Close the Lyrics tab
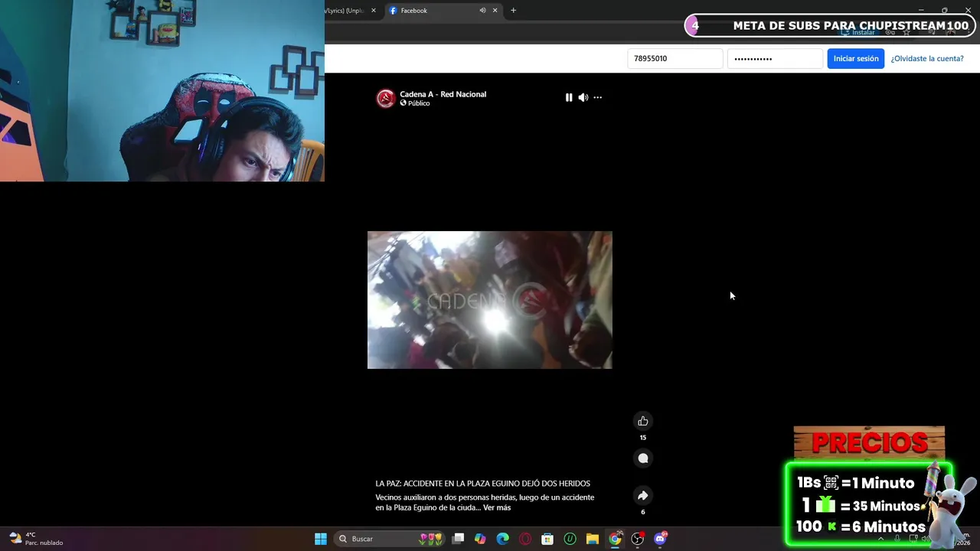Image resolution: width=980 pixels, height=551 pixels. click(374, 11)
